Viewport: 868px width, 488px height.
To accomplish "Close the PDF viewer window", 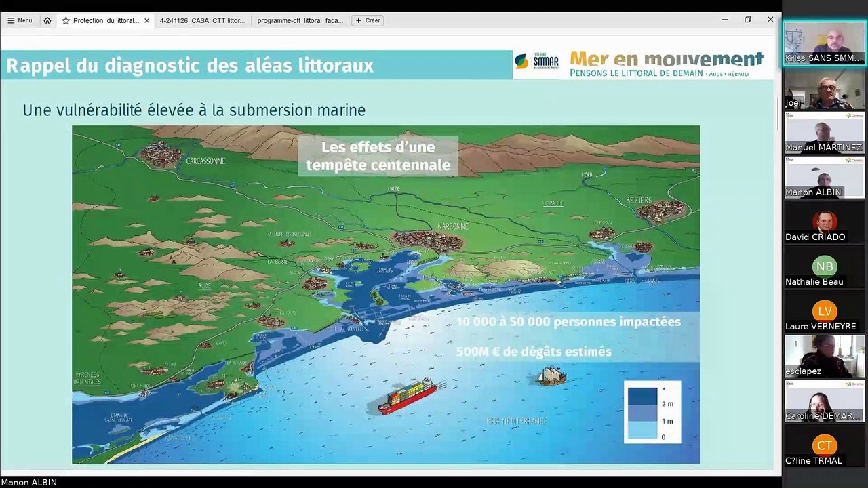I will point(770,20).
